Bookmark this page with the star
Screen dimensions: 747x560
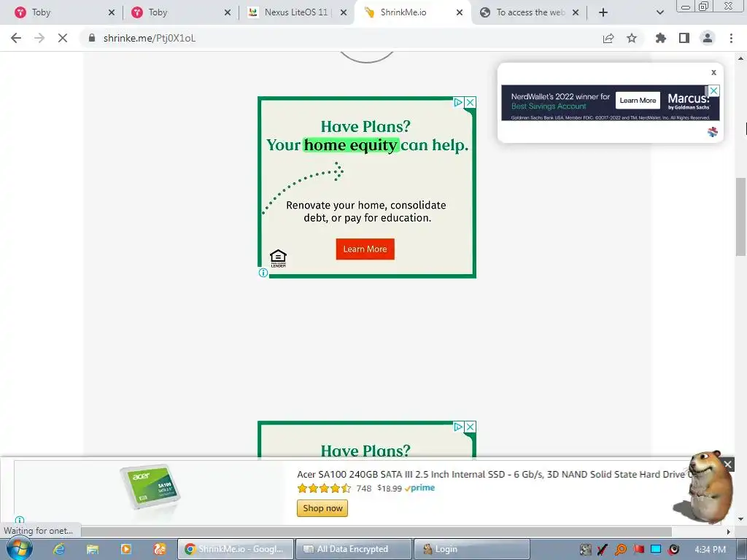(x=632, y=38)
